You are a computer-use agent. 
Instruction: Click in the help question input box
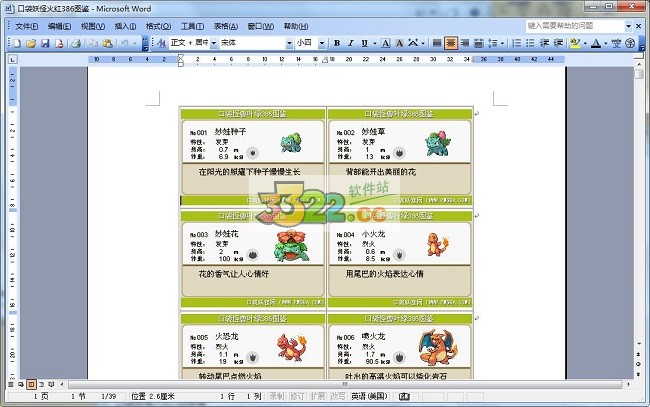coord(575,26)
